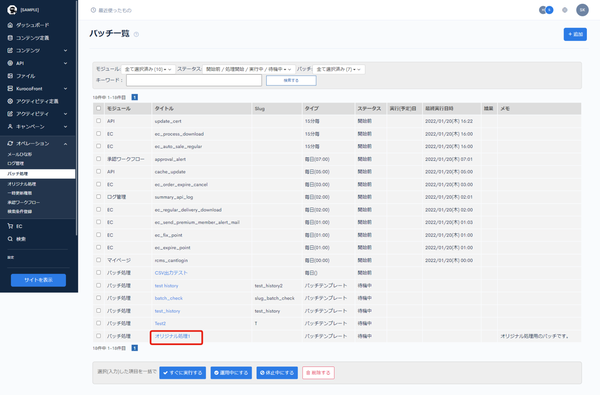This screenshot has height=395, width=600.
Task: Click the clock icon beside 最近使ったもの
Action: pos(93,10)
